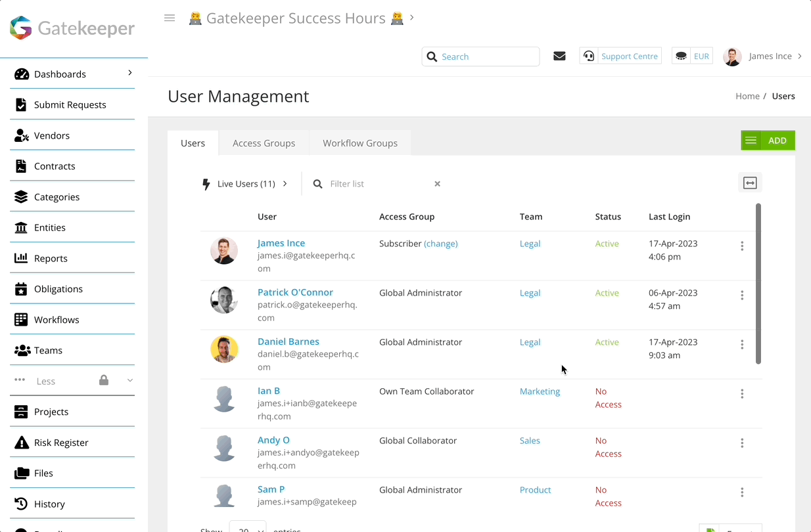Click the users table vertical scrollbar
This screenshot has height=532, width=811.
(x=758, y=283)
